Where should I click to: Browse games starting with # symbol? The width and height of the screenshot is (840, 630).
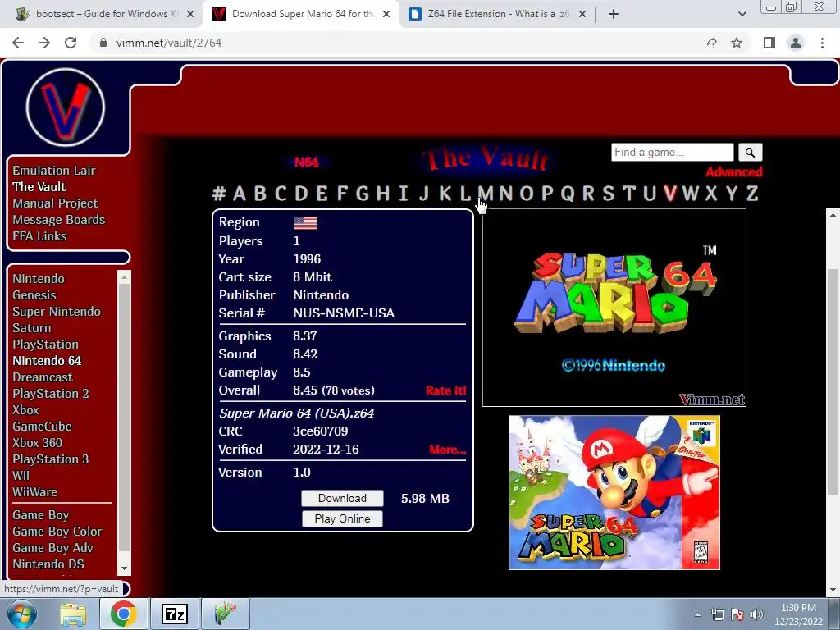(219, 194)
